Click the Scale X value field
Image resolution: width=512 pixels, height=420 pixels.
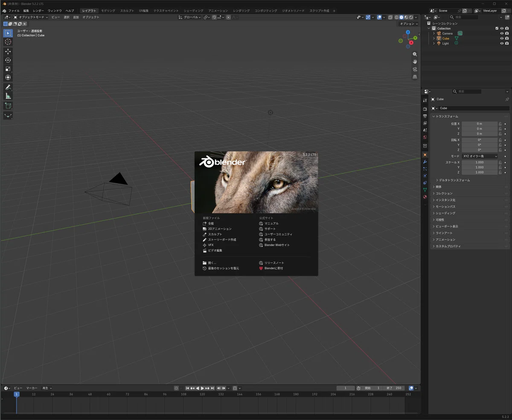coord(480,162)
